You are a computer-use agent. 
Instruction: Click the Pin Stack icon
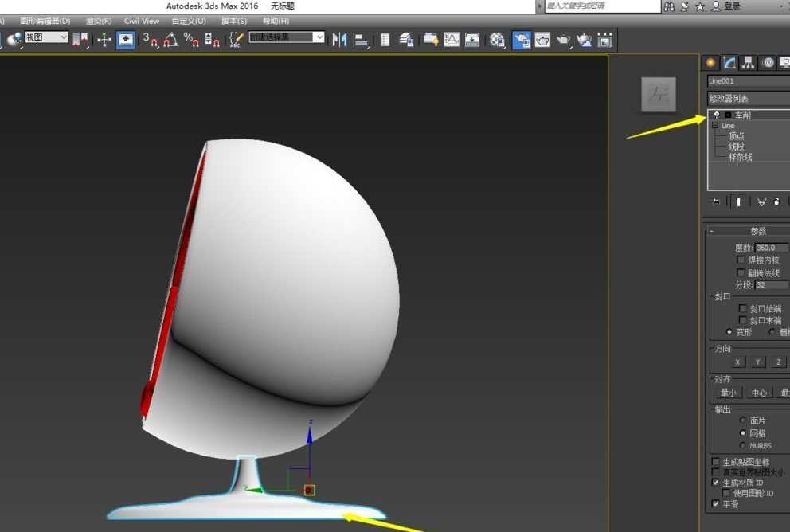click(x=715, y=201)
